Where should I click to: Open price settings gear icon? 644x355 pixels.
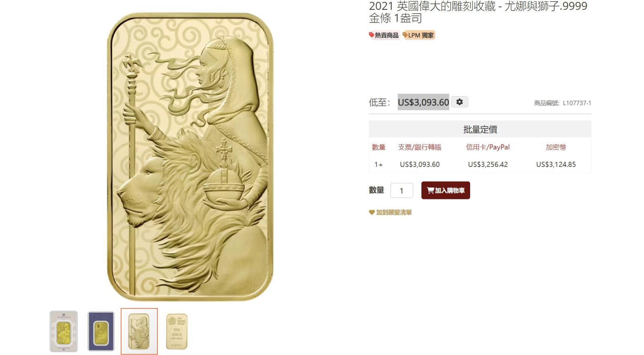(x=459, y=102)
